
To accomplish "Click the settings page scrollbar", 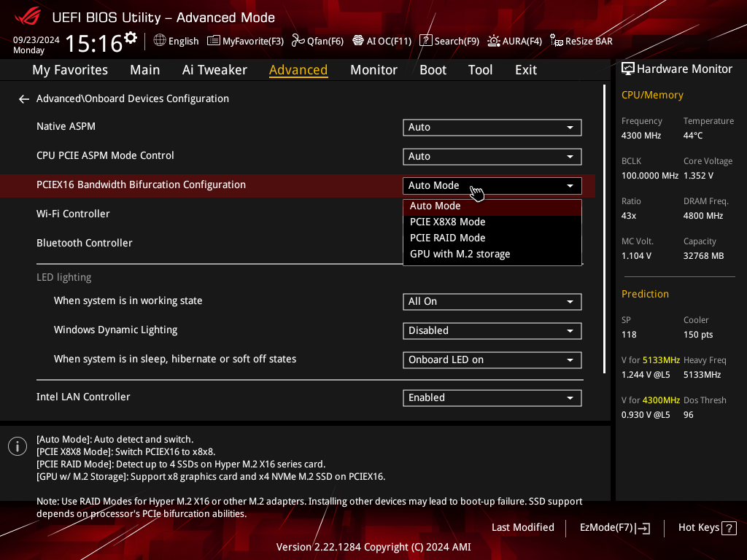I will point(604,228).
